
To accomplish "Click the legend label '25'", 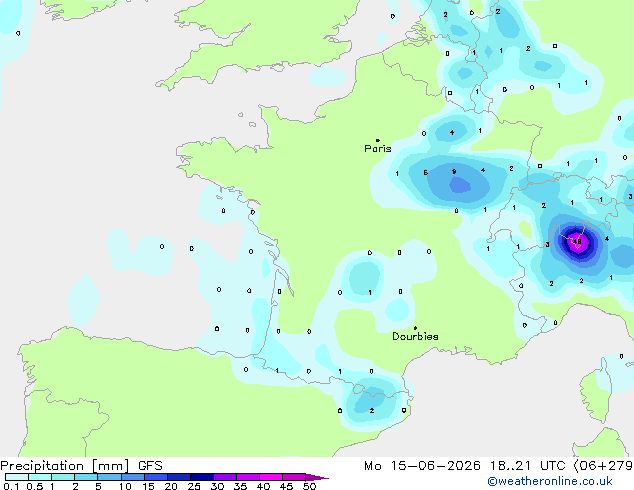I will click(x=194, y=486).
